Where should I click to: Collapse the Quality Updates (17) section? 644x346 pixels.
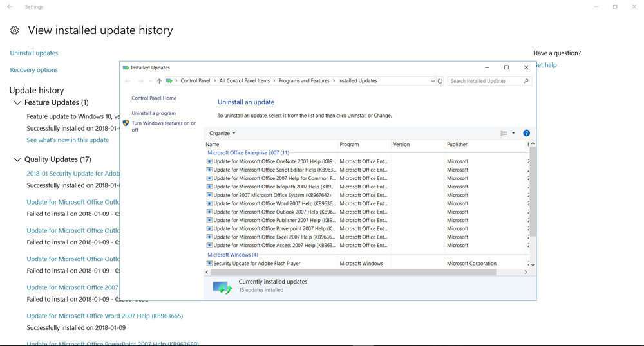(x=17, y=159)
